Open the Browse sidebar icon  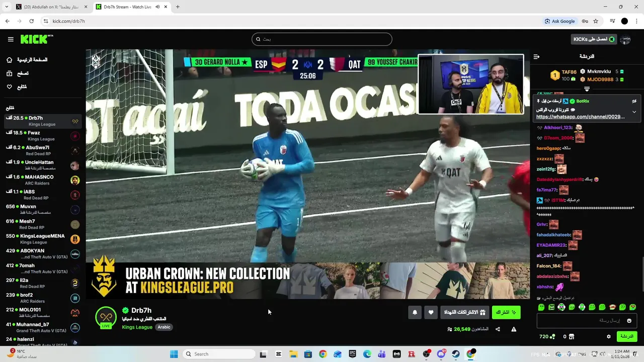[x=9, y=73]
